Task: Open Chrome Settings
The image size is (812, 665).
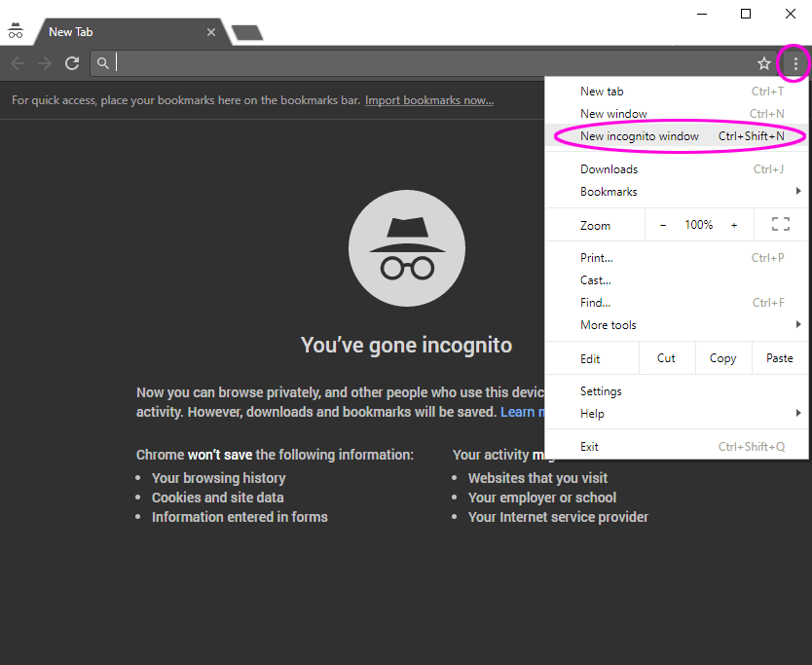Action: (601, 390)
